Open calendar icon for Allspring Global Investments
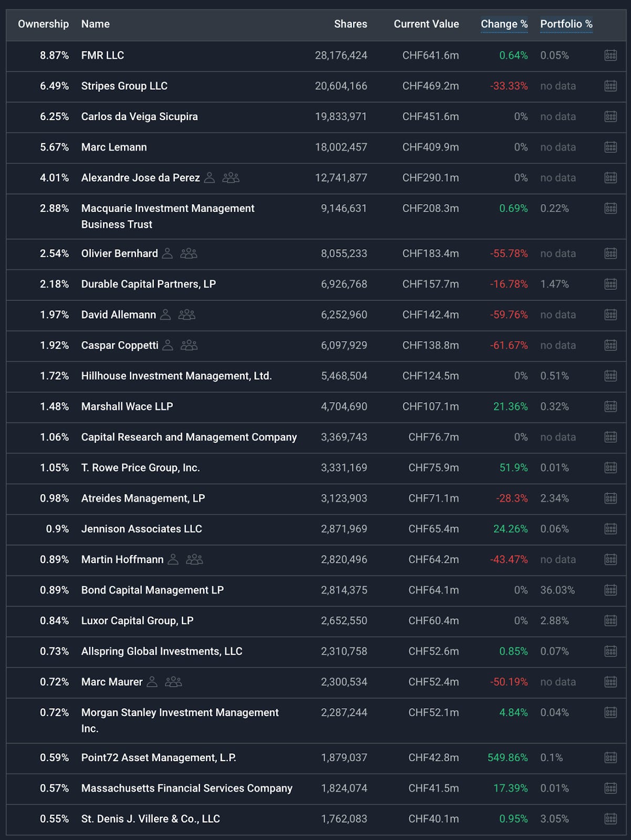Viewport: 631px width, 840px height. coord(611,651)
